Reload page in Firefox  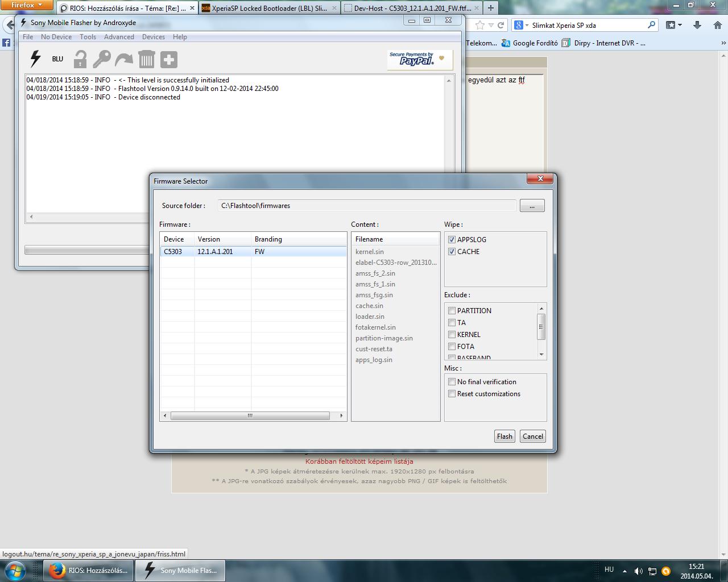coord(500,25)
